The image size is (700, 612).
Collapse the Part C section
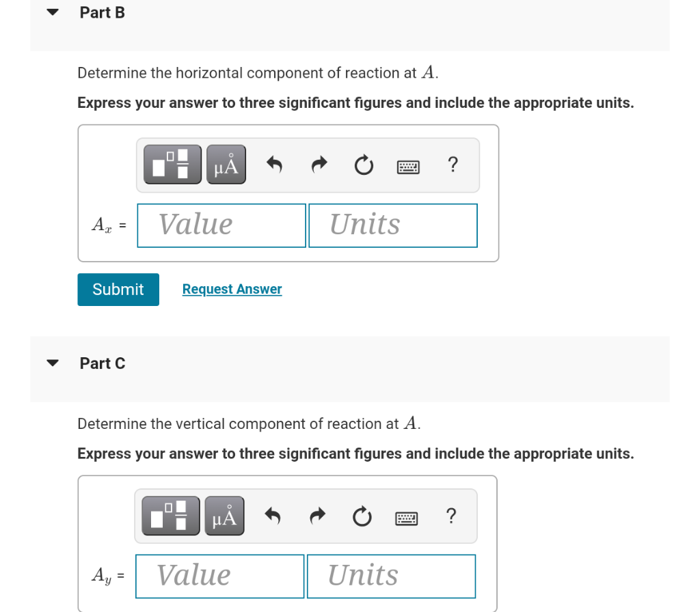53,363
